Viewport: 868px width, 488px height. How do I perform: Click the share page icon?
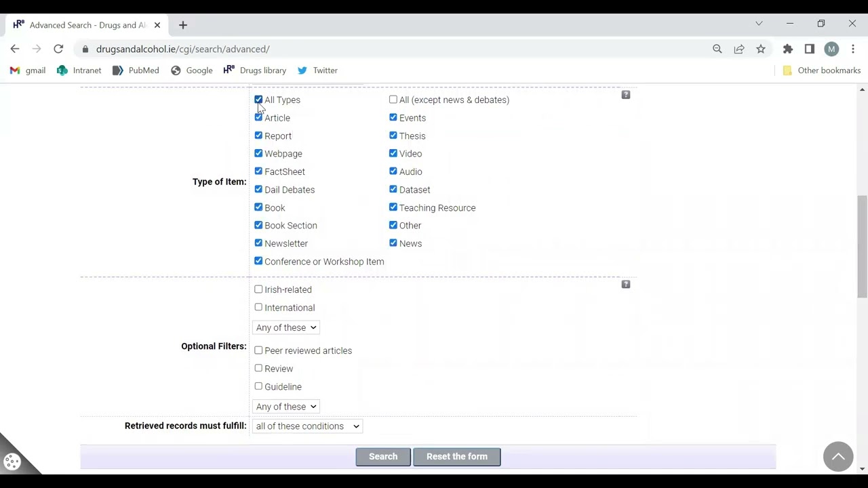point(739,49)
